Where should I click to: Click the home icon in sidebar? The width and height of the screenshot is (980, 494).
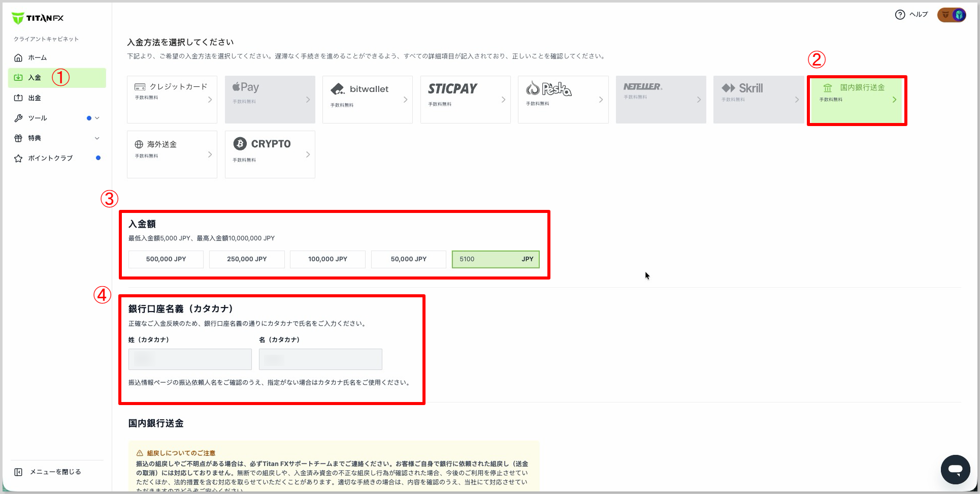point(18,57)
